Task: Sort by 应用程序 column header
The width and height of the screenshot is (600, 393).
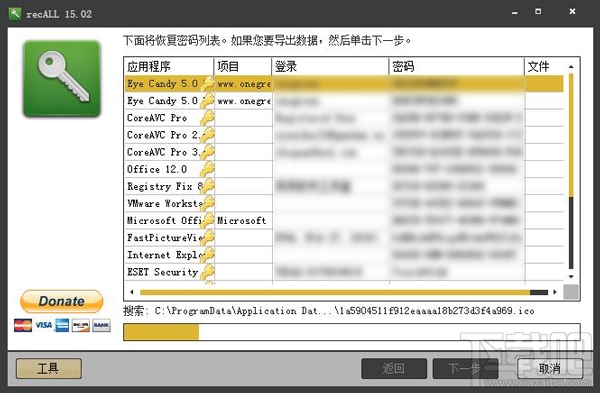Action: click(169, 67)
